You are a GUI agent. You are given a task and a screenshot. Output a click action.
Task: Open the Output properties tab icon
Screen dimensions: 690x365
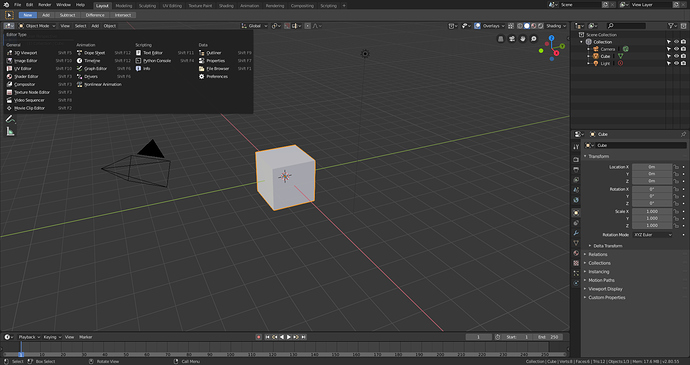click(x=576, y=170)
